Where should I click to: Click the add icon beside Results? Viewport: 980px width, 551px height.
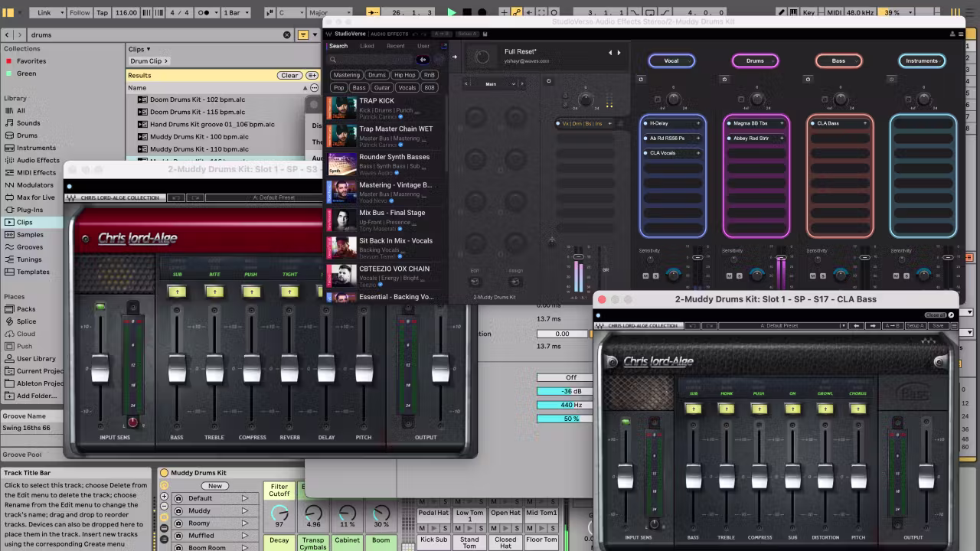point(312,76)
